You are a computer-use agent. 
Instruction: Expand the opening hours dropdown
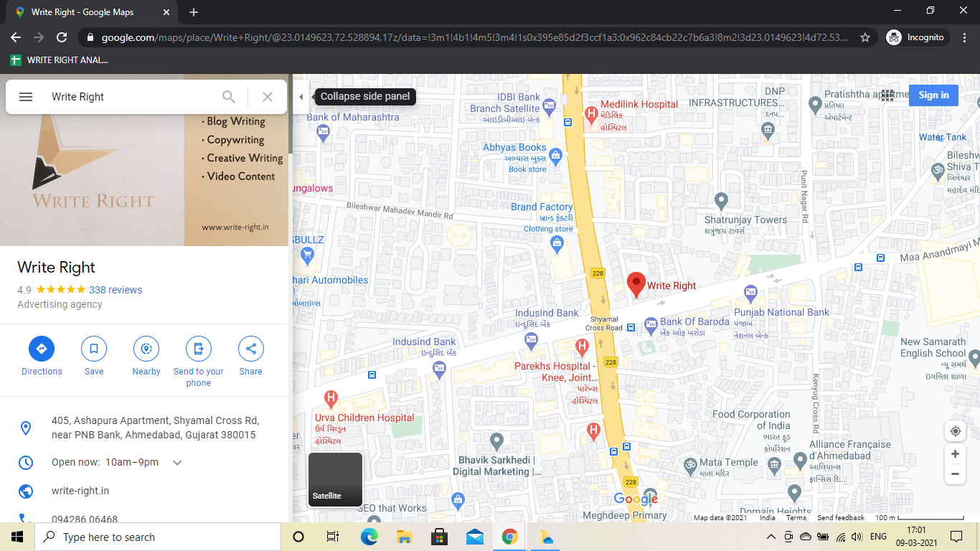click(x=177, y=463)
